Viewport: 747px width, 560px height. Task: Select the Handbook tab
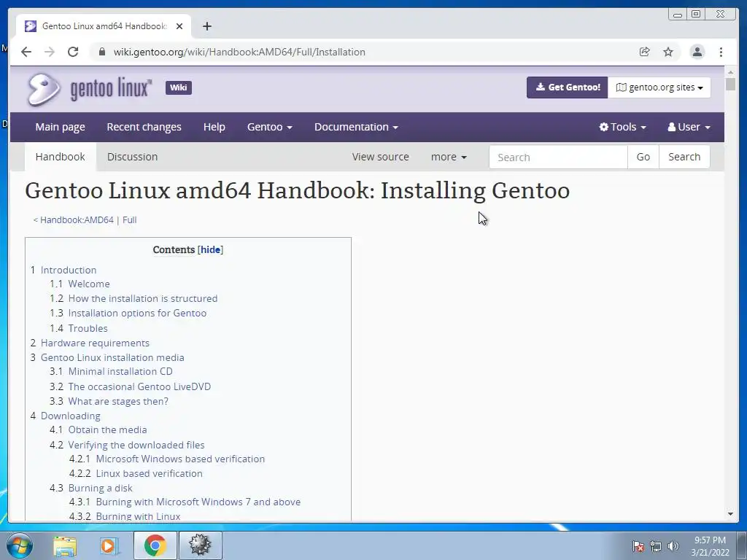click(x=60, y=157)
